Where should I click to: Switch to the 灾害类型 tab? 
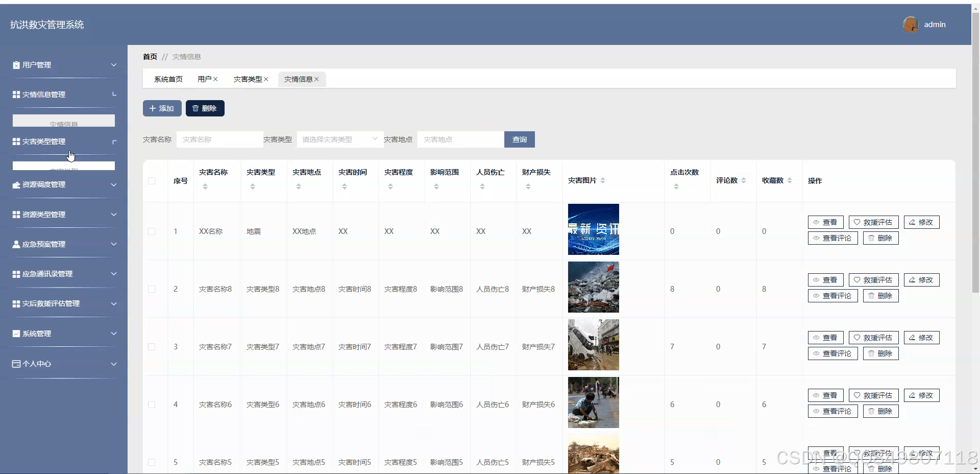(x=248, y=79)
